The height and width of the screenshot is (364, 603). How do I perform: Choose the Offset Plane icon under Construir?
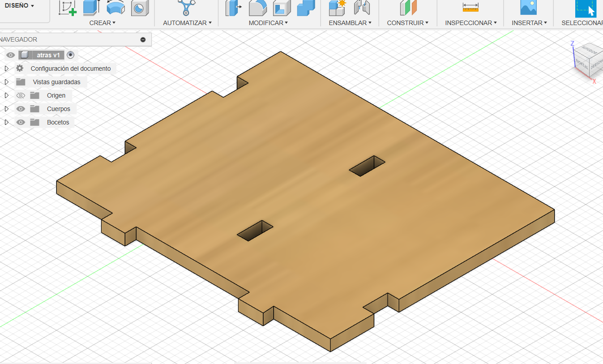(x=408, y=8)
